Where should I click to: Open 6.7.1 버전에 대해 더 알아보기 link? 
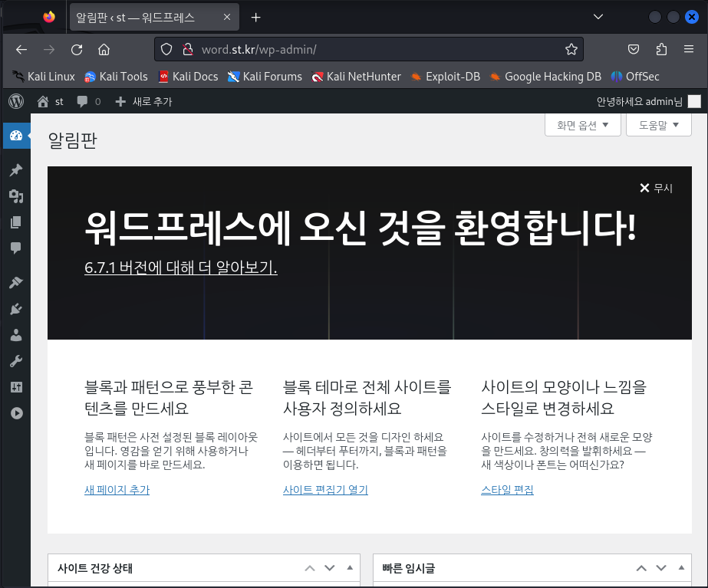[x=180, y=268]
